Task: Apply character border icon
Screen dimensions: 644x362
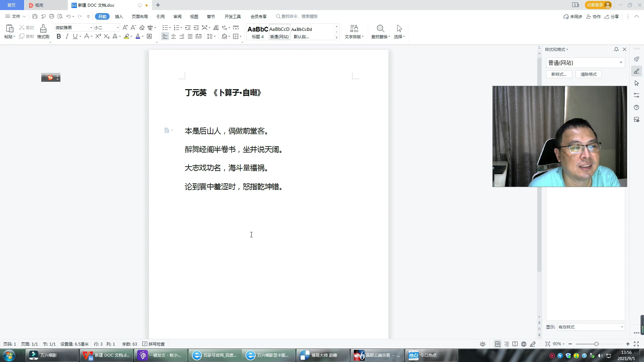Action: [x=149, y=37]
